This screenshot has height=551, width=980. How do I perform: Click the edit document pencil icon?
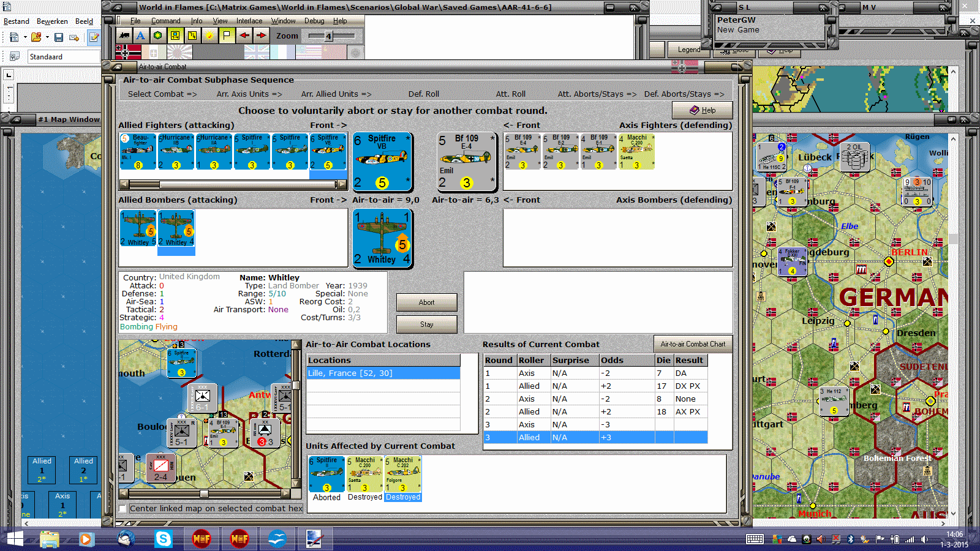coord(94,37)
